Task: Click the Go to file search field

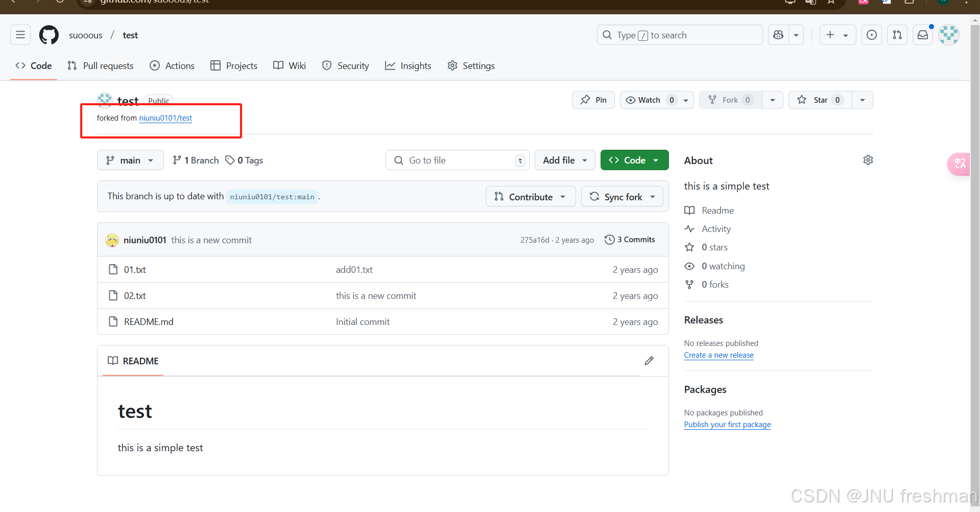Action: click(x=458, y=160)
